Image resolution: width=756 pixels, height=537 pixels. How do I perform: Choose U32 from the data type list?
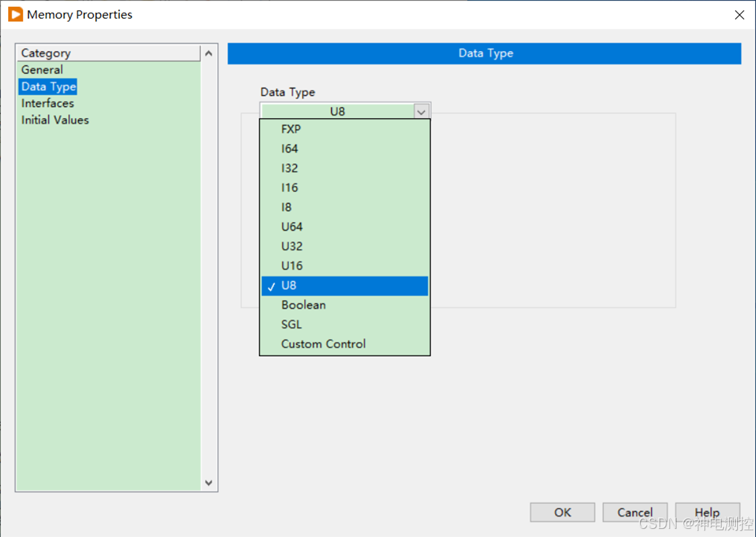(345, 247)
